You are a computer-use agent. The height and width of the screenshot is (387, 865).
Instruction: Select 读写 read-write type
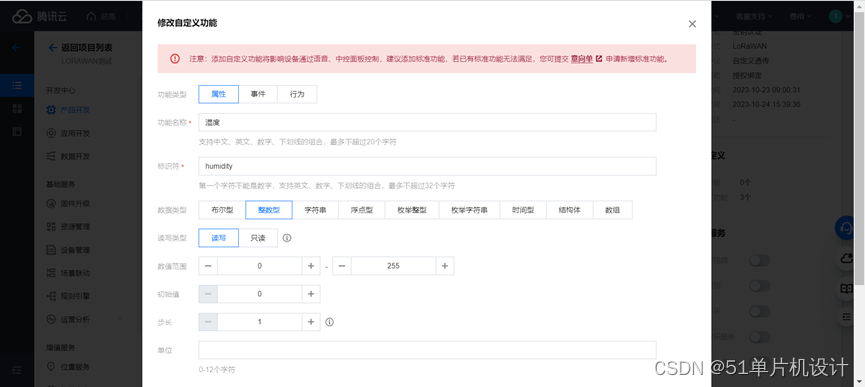[x=218, y=238]
